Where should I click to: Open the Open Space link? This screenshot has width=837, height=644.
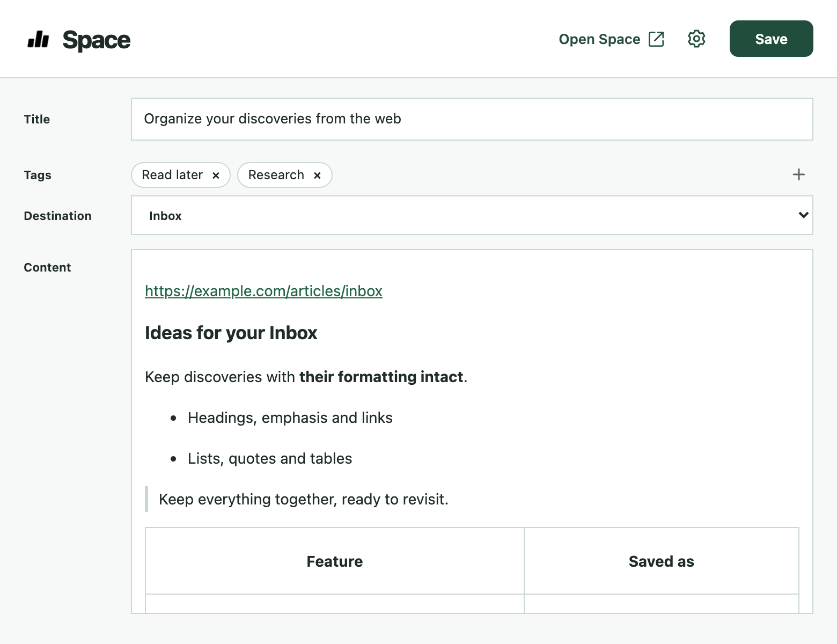611,39
